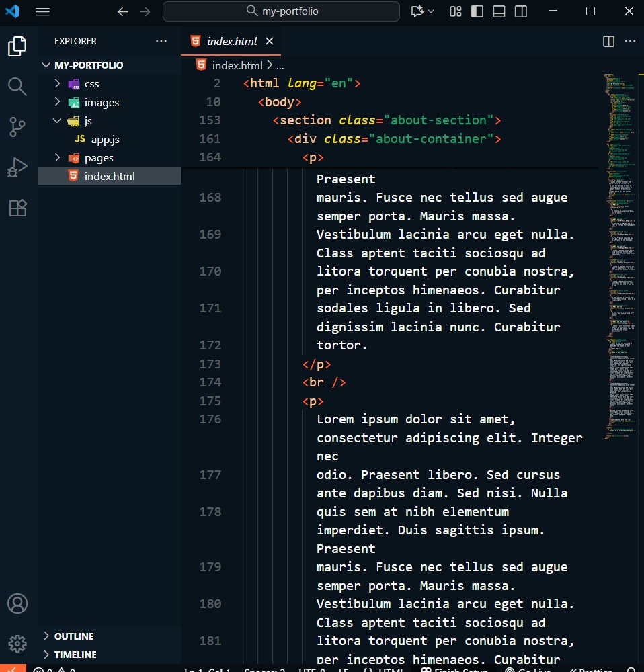The height and width of the screenshot is (672, 644).
Task: Open editor More Actions menu
Action: click(631, 41)
